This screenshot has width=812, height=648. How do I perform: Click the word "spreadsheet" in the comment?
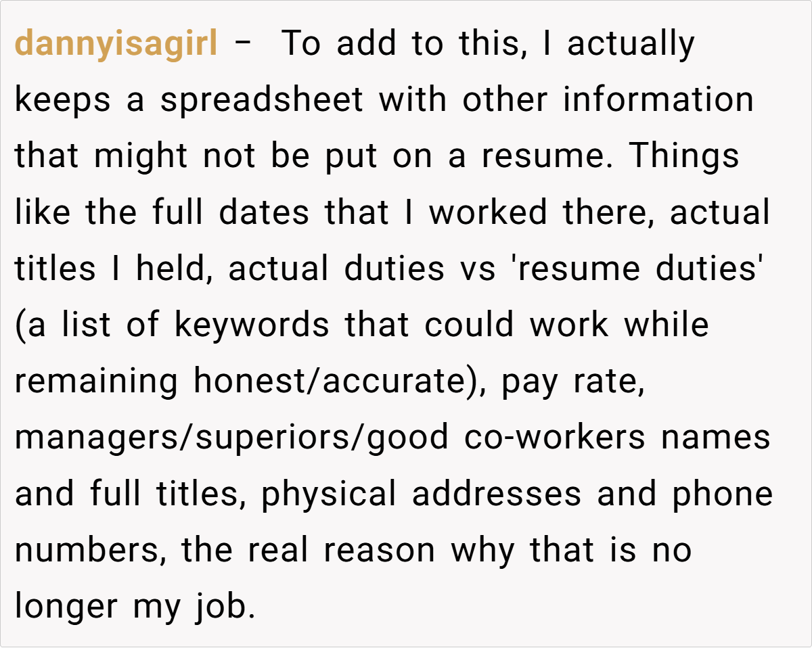(261, 100)
